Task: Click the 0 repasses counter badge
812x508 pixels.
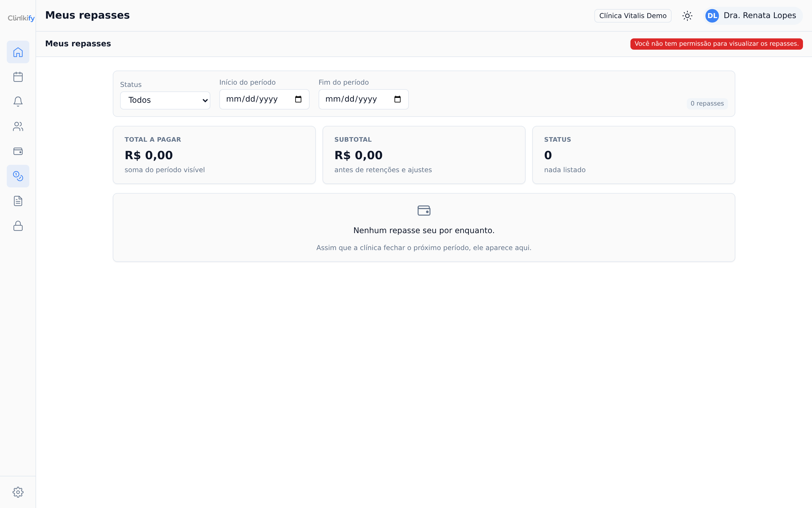Action: pyautogui.click(x=707, y=104)
